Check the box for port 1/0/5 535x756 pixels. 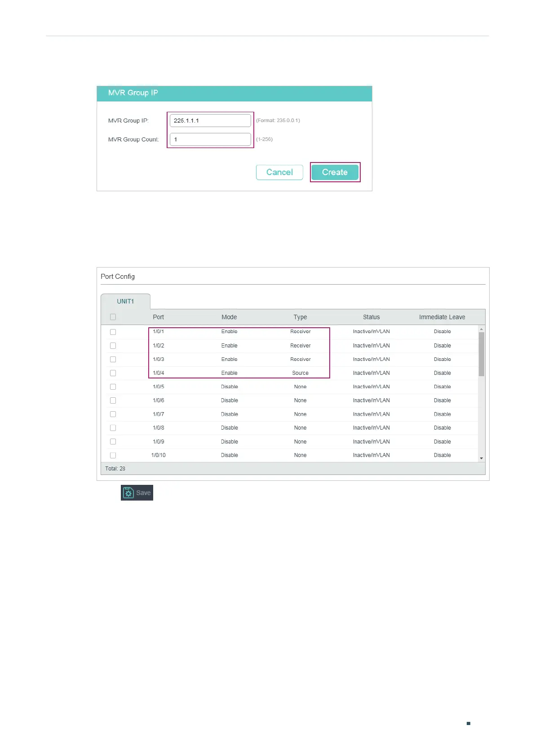(113, 387)
